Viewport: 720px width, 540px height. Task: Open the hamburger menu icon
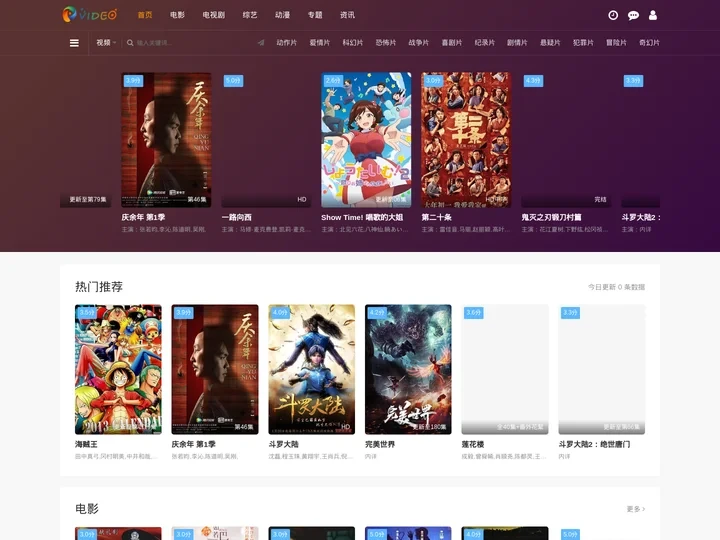(x=74, y=43)
